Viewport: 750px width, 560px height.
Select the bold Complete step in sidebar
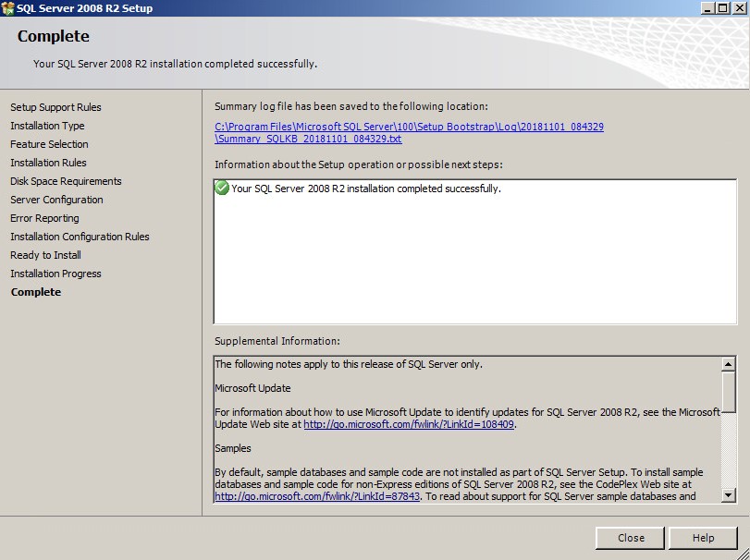point(36,292)
